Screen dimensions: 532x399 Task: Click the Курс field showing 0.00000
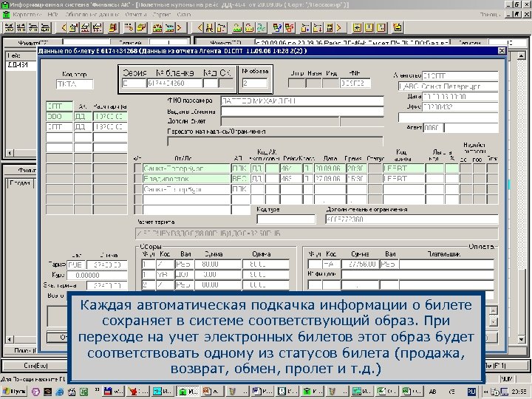(x=97, y=275)
